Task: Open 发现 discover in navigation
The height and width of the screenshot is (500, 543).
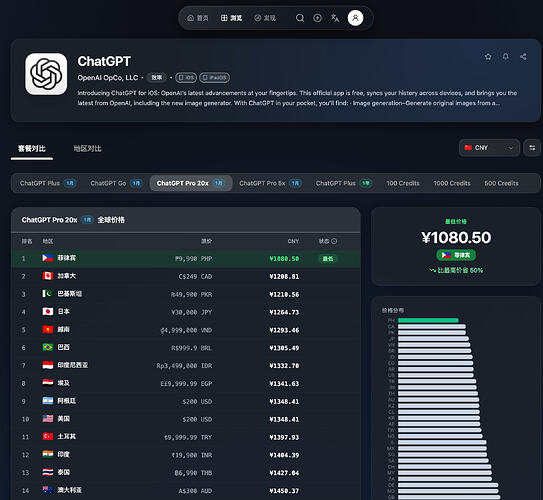Action: pos(265,18)
